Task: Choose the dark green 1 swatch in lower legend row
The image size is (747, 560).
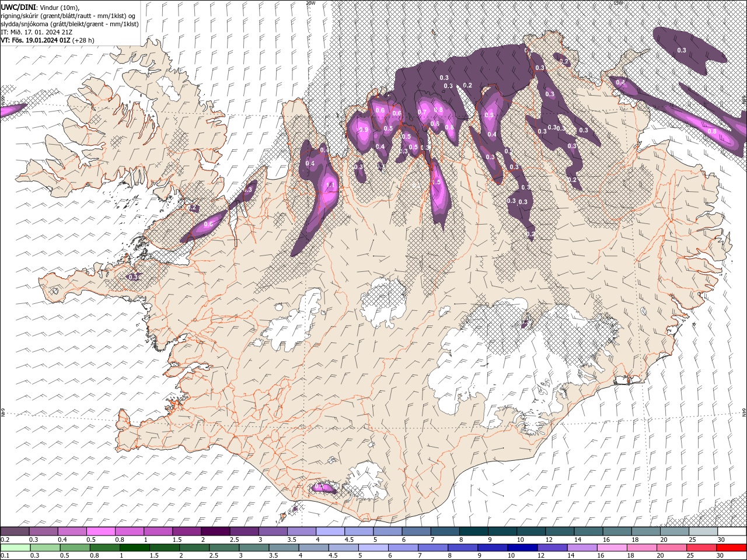Action: (135, 548)
